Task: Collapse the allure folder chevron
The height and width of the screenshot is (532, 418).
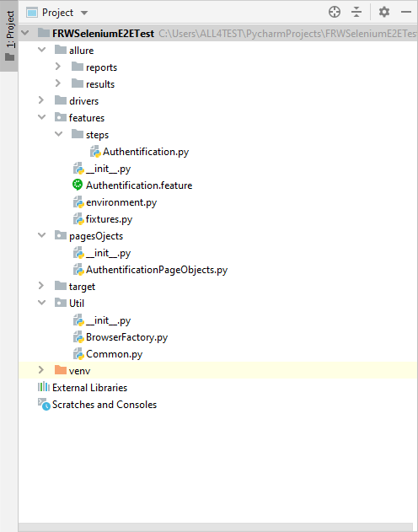Action: point(41,50)
